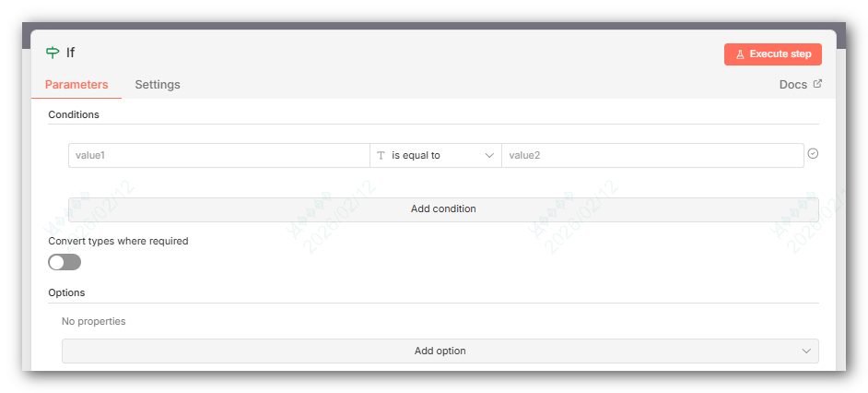This screenshot has height=393, width=868.
Task: Click the green If node signpost icon
Action: point(52,53)
